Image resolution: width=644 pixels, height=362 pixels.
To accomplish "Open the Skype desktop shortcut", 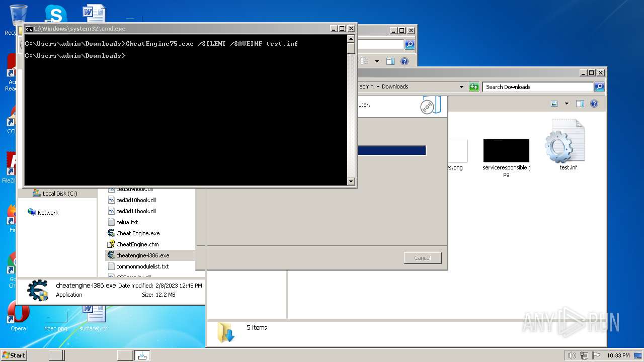I will pyautogui.click(x=56, y=14).
